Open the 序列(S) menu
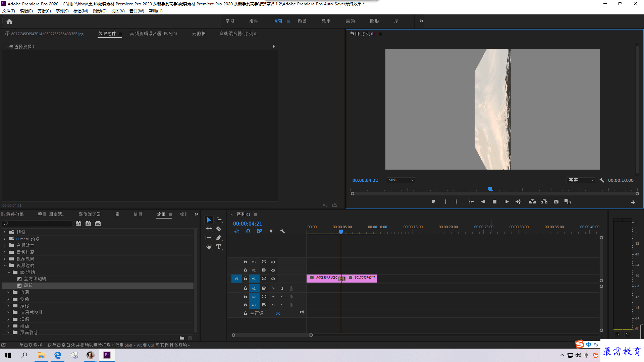This screenshot has height=362, width=644. tap(62, 11)
